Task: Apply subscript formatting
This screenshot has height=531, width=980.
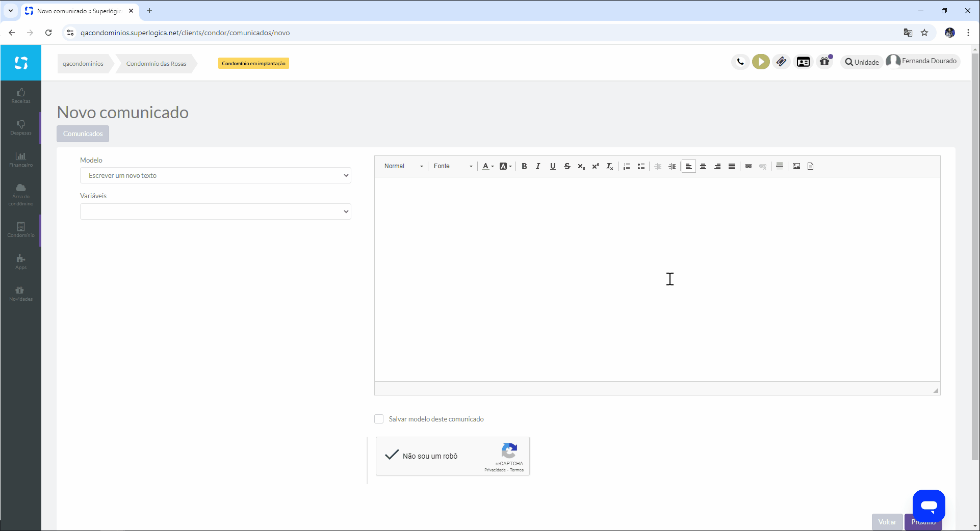Action: pyautogui.click(x=581, y=166)
